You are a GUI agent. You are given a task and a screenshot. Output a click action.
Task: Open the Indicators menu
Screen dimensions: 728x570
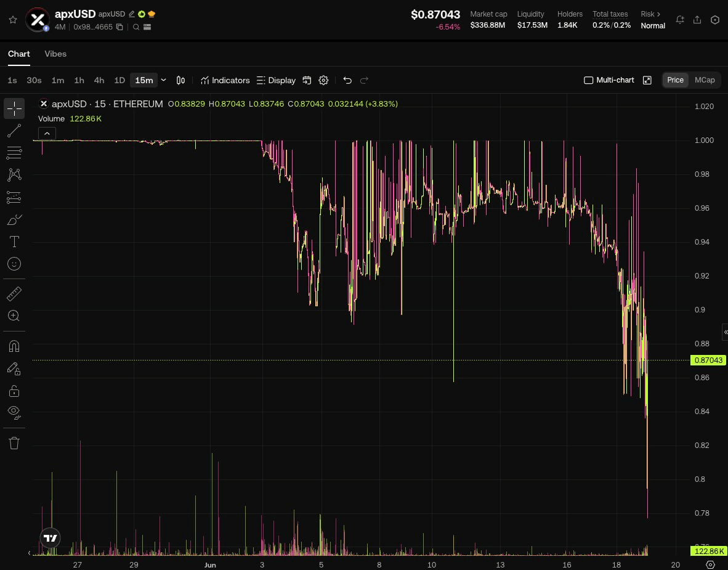click(225, 80)
